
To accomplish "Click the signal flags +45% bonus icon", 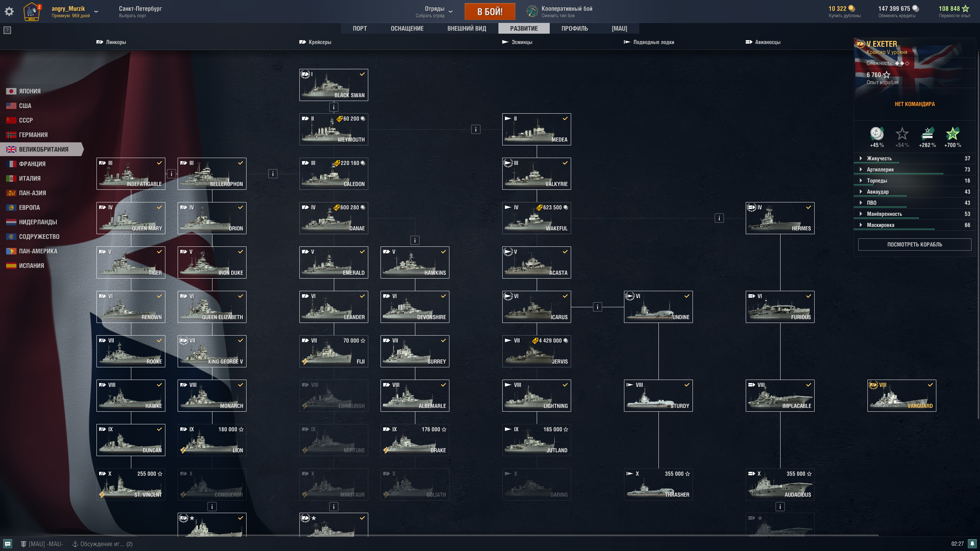I will pyautogui.click(x=877, y=134).
